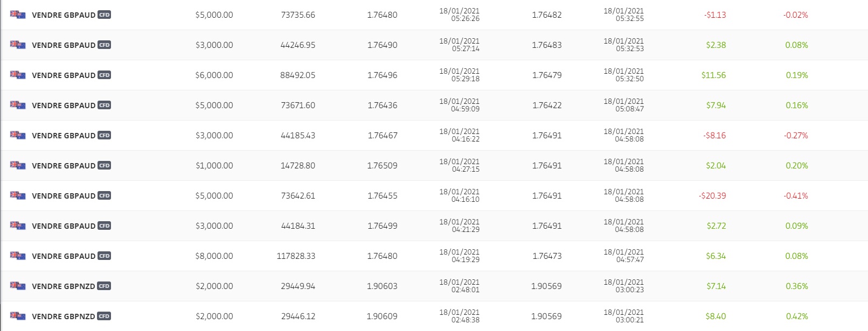Open the VENDRE GBPAUD trade with $11.56 profit
The width and height of the screenshot is (868, 331).
pyautogui.click(x=64, y=75)
